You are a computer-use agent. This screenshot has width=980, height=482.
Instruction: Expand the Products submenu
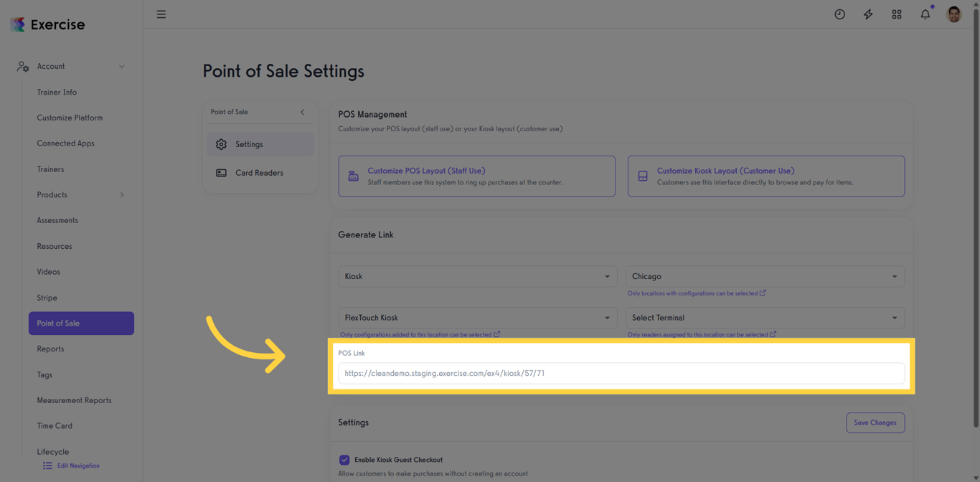click(x=122, y=194)
